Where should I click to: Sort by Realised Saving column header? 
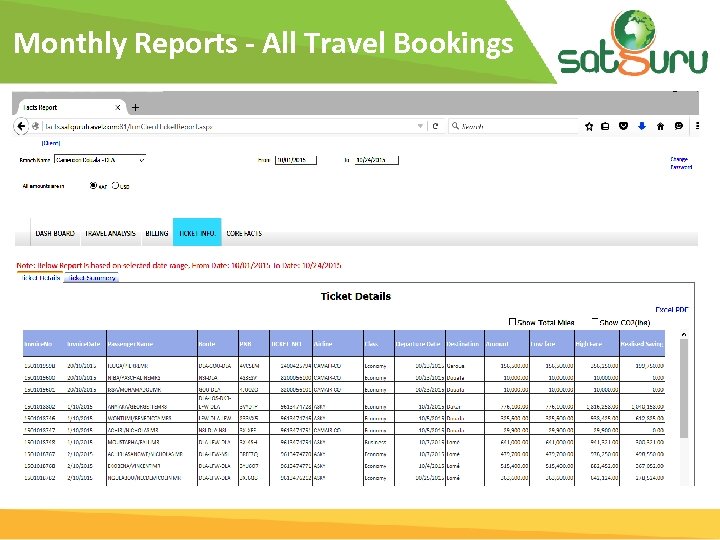[642, 343]
